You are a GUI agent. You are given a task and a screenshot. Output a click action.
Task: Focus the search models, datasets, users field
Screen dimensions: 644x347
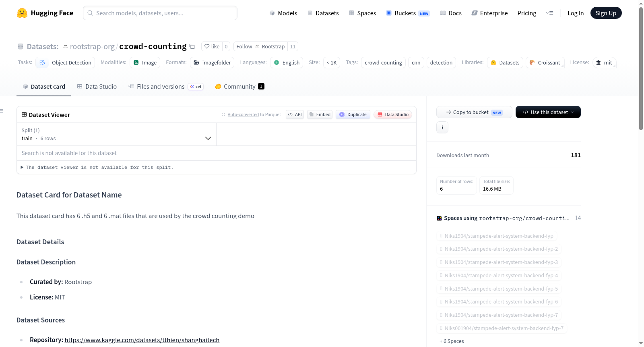click(160, 13)
